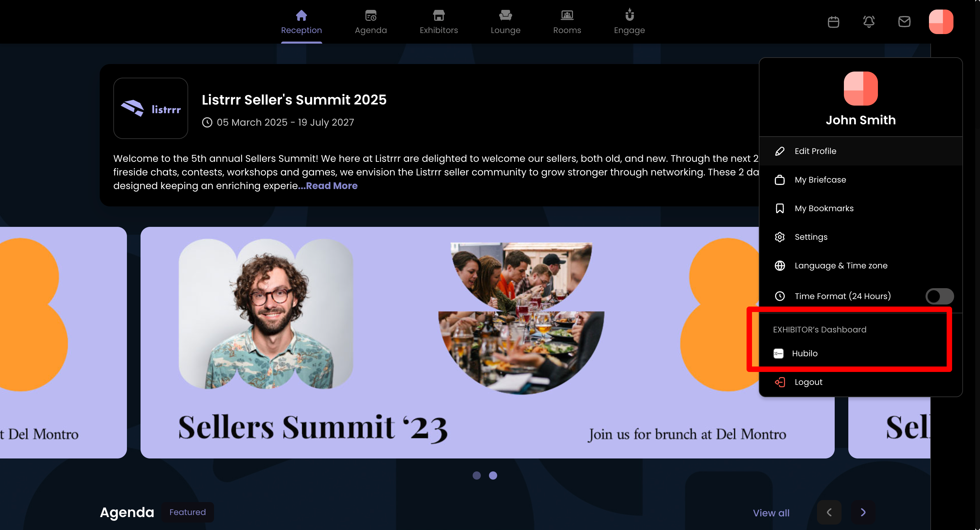
Task: Click Logout in the profile menu
Action: pos(861,382)
